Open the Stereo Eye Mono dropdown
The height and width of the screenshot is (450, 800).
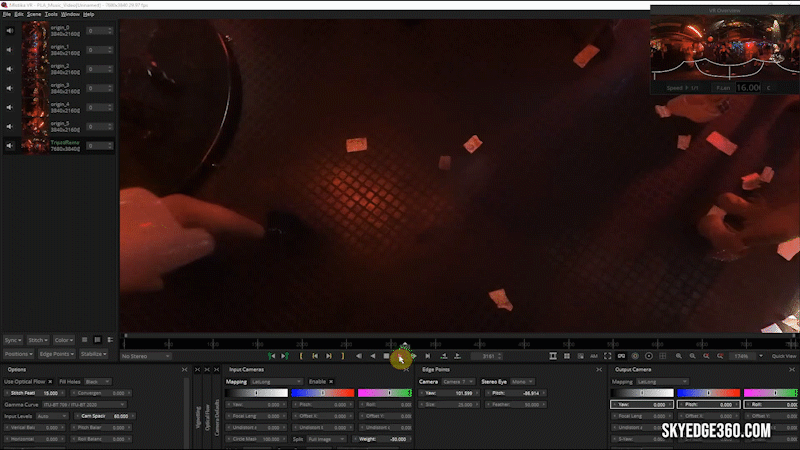[521, 382]
